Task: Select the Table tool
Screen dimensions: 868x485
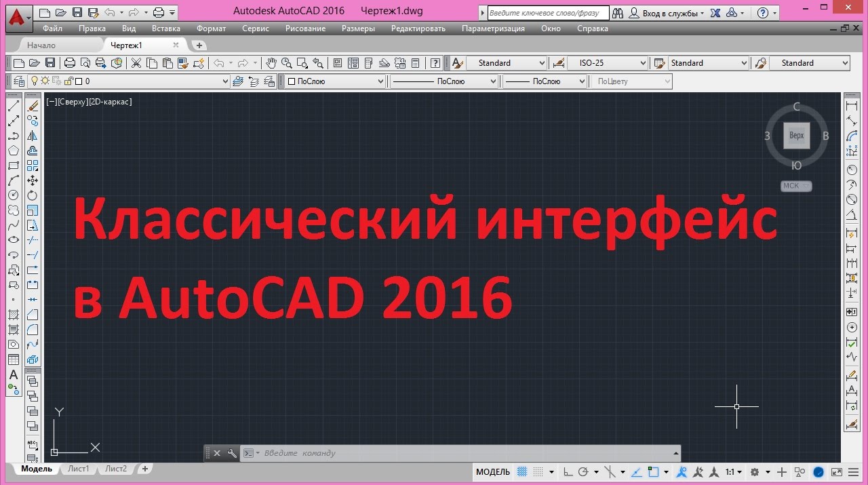Action: (13, 360)
